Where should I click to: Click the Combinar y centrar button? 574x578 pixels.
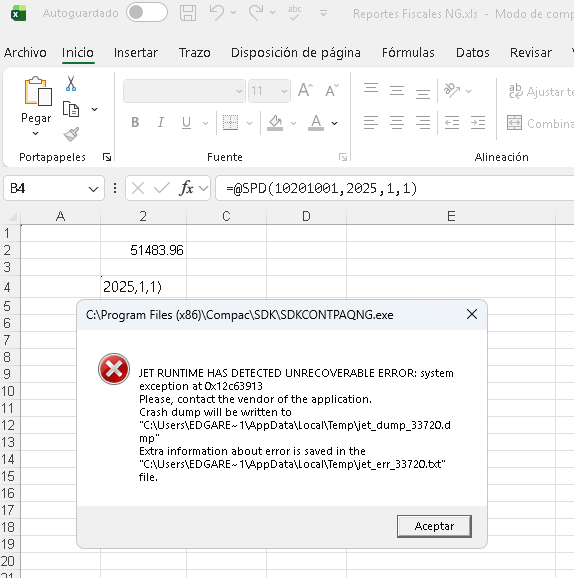point(540,123)
